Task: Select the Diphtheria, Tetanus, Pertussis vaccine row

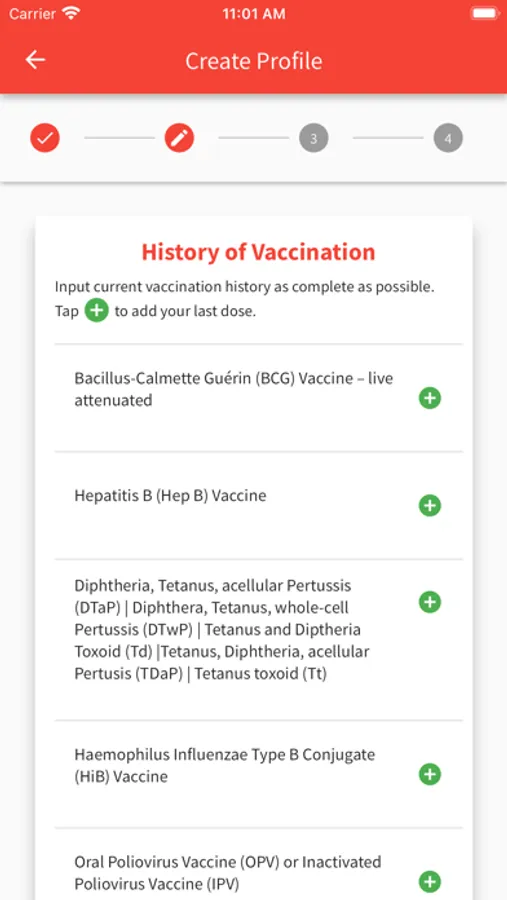Action: click(258, 639)
